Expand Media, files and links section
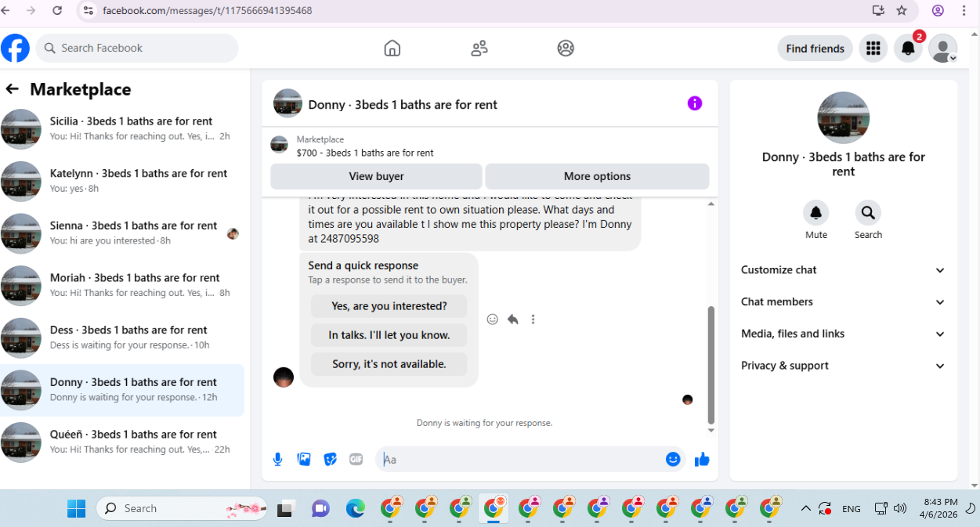 [844, 334]
